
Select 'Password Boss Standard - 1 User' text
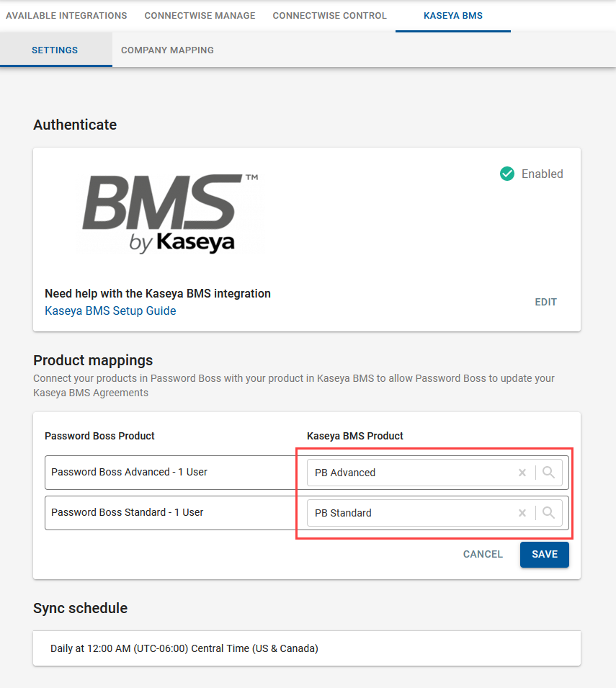click(128, 512)
